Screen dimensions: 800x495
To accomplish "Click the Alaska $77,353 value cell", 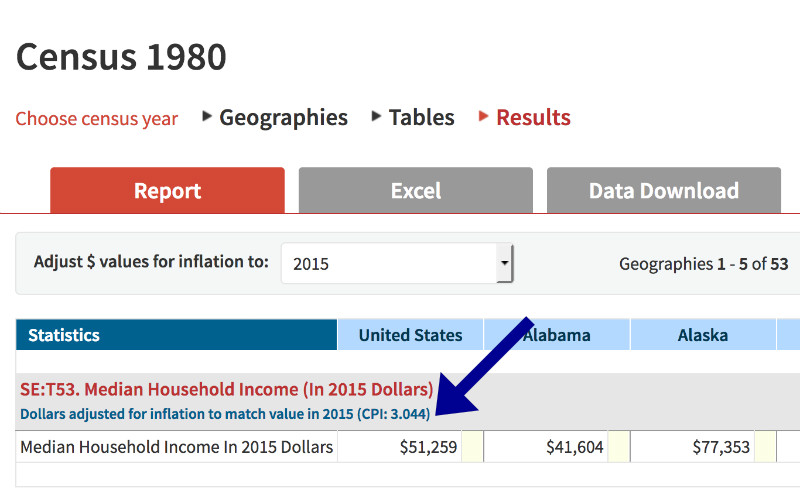I will click(693, 447).
